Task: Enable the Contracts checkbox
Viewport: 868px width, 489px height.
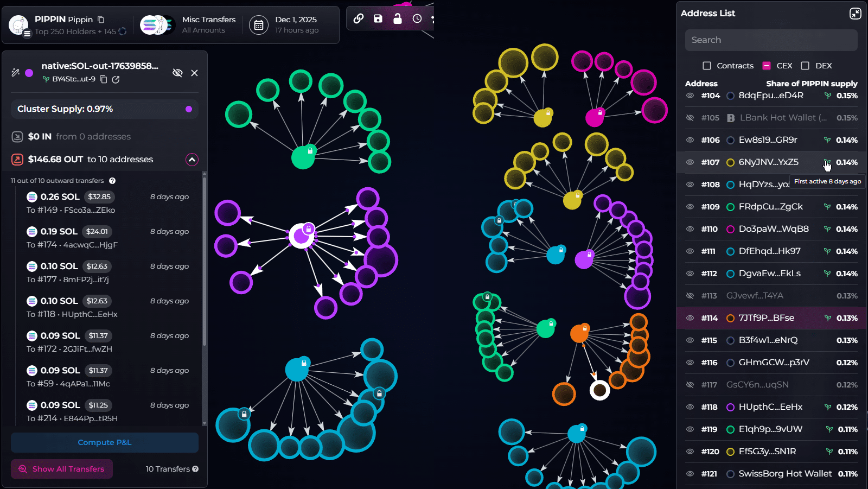Action: point(707,66)
